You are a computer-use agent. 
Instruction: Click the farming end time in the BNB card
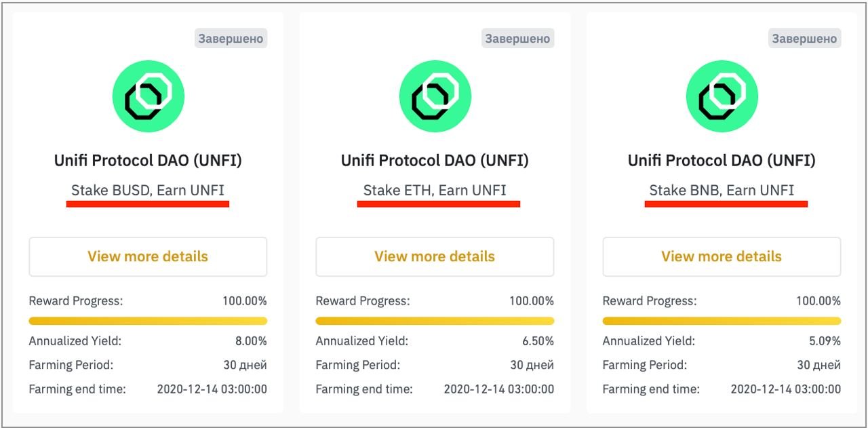coord(785,389)
